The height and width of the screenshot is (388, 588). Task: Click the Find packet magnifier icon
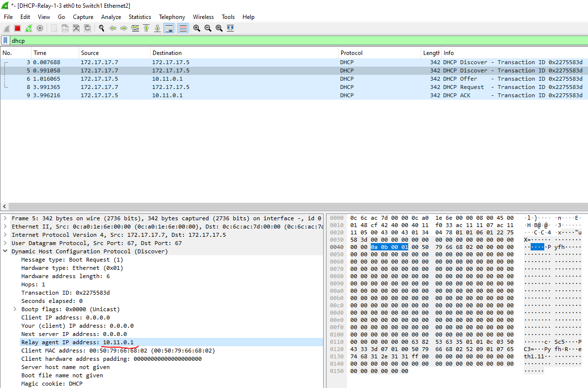click(x=102, y=29)
